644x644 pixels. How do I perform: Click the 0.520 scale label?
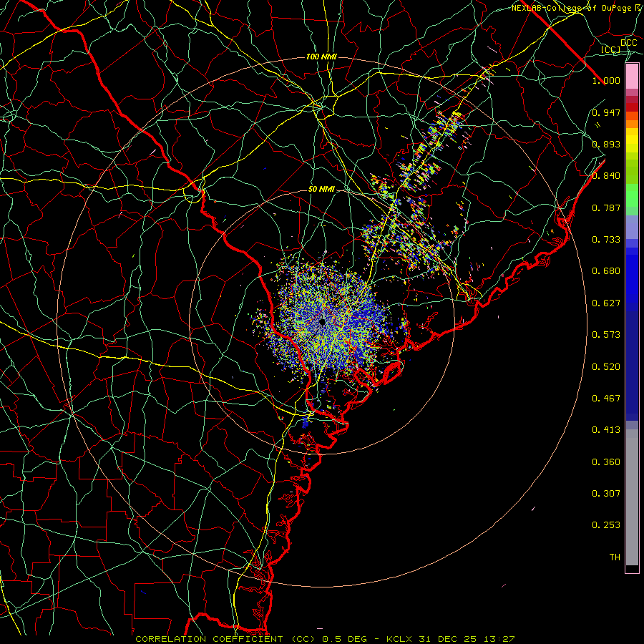(606, 367)
